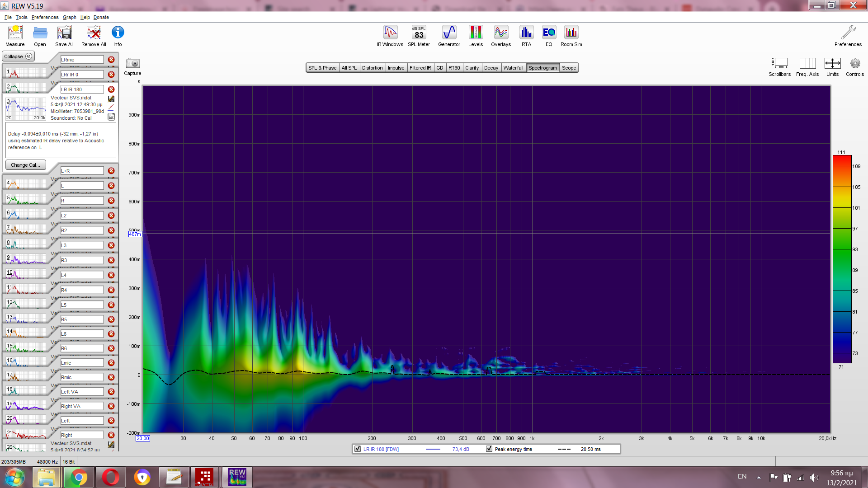Click the 20,00 frequency axis start field
The image size is (868, 488).
(142, 438)
